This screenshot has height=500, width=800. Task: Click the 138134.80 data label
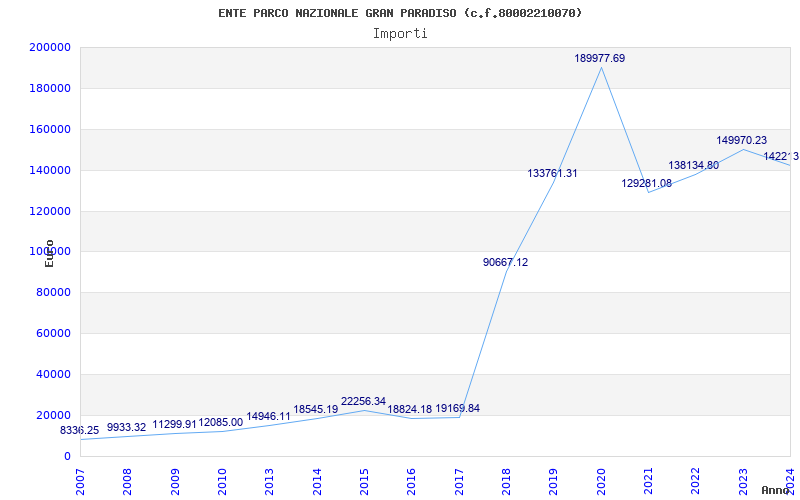(694, 165)
